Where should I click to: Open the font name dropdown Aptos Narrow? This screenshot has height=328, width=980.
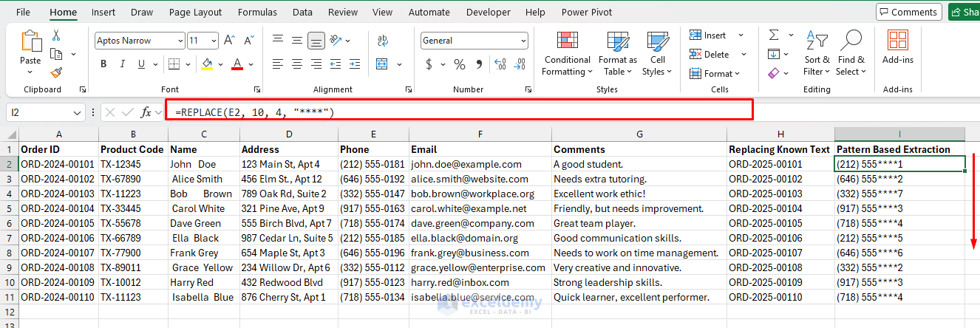pos(180,41)
